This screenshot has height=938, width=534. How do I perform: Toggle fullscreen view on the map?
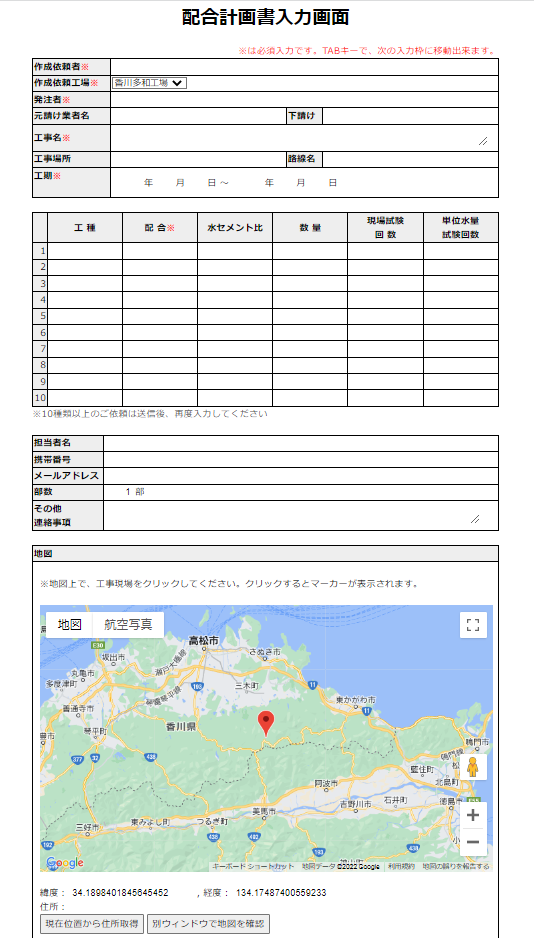(473, 625)
